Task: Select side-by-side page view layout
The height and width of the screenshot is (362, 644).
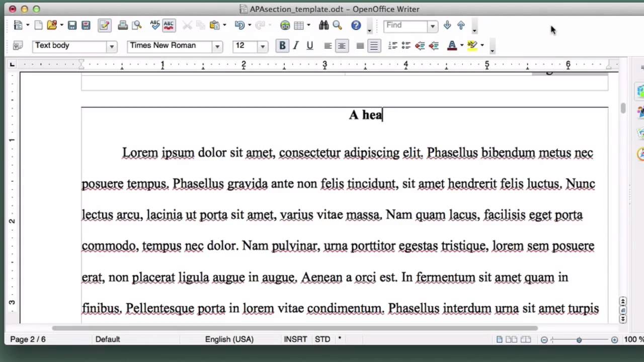Action: point(511,340)
